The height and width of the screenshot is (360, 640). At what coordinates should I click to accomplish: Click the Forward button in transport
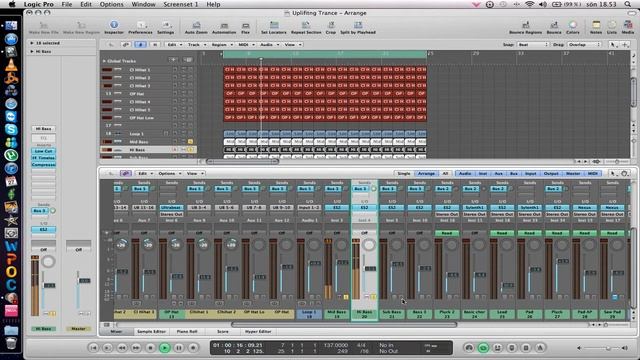pos(136,348)
